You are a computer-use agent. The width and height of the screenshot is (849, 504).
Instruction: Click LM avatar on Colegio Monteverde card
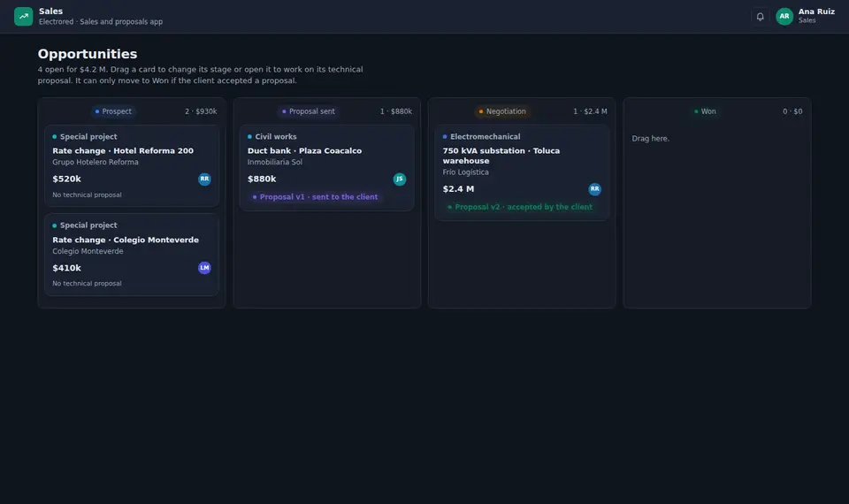tap(204, 267)
